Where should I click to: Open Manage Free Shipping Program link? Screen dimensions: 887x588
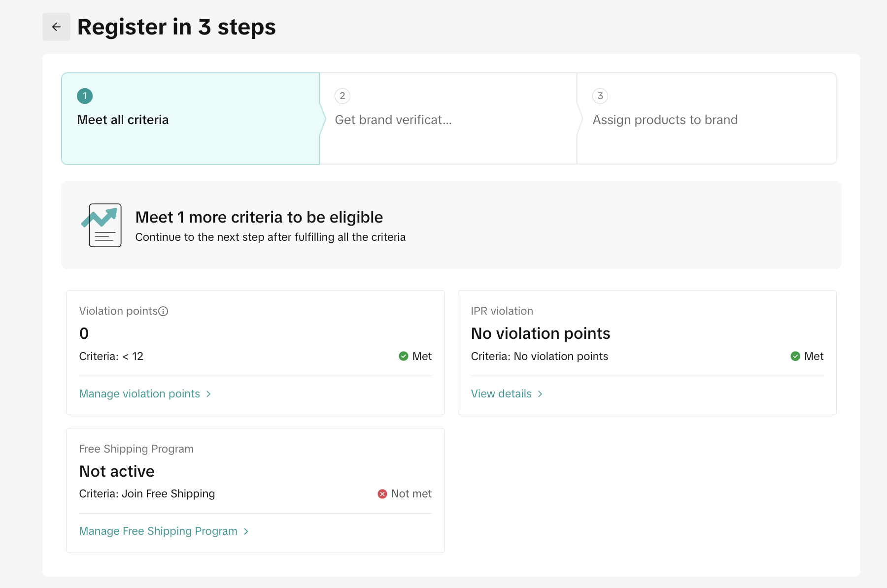pyautogui.click(x=158, y=531)
